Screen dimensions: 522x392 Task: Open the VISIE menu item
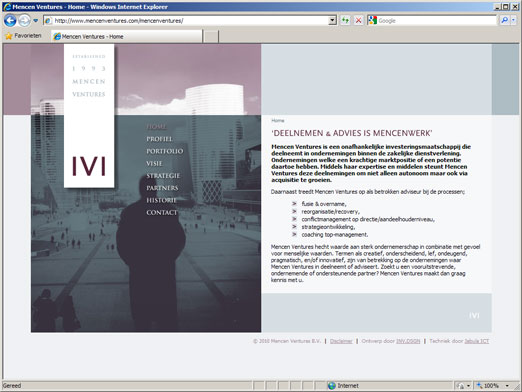pos(154,163)
